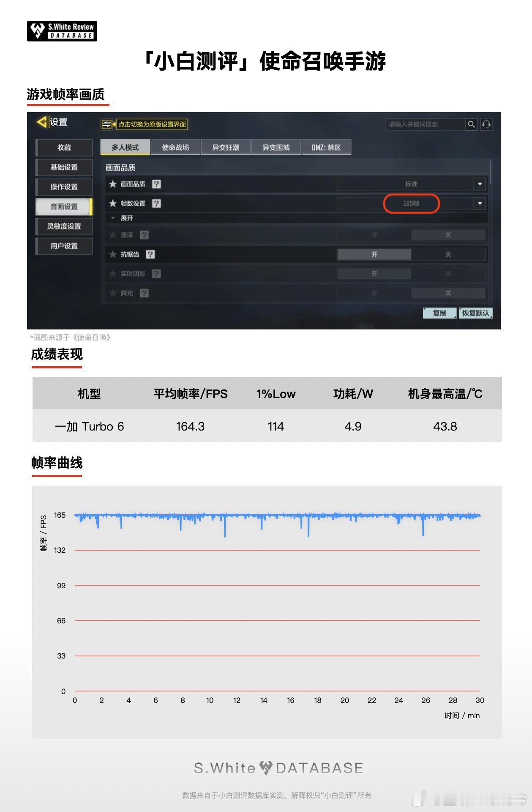
Task: Switch to the DMZ: 禁区 tab
Action: coord(326,147)
